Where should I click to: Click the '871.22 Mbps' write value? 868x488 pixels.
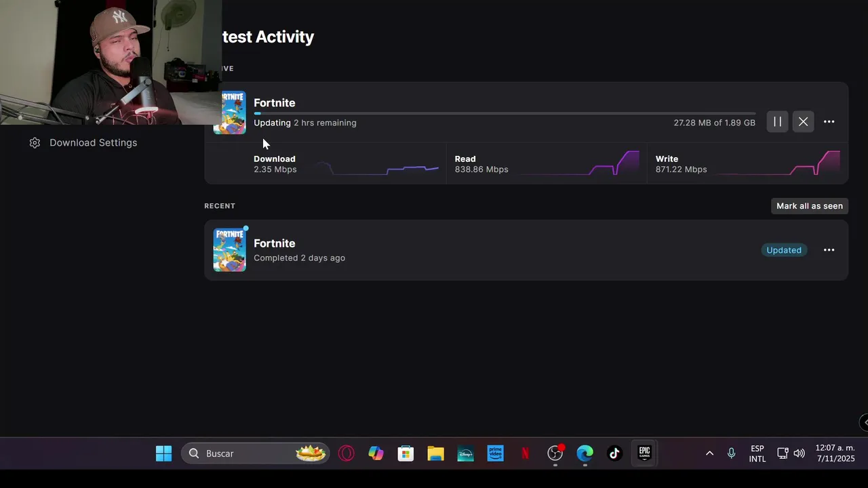click(681, 169)
